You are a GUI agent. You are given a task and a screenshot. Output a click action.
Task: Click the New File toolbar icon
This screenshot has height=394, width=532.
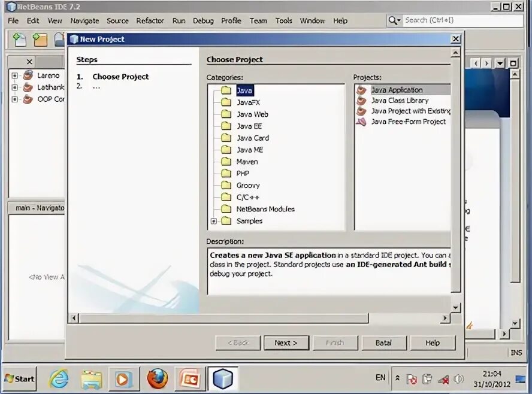pyautogui.click(x=19, y=40)
